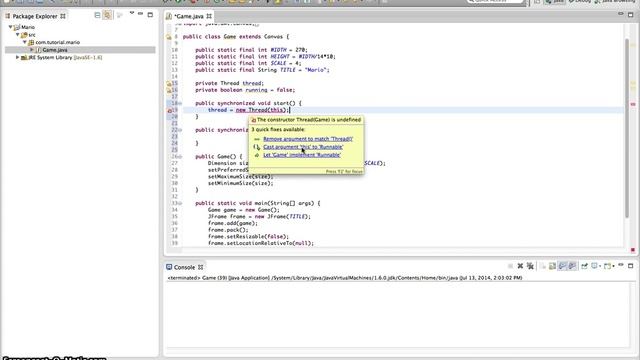640x360 pixels.
Task: Apply 'Cast argument this to Runnable' fix
Action: point(303,147)
